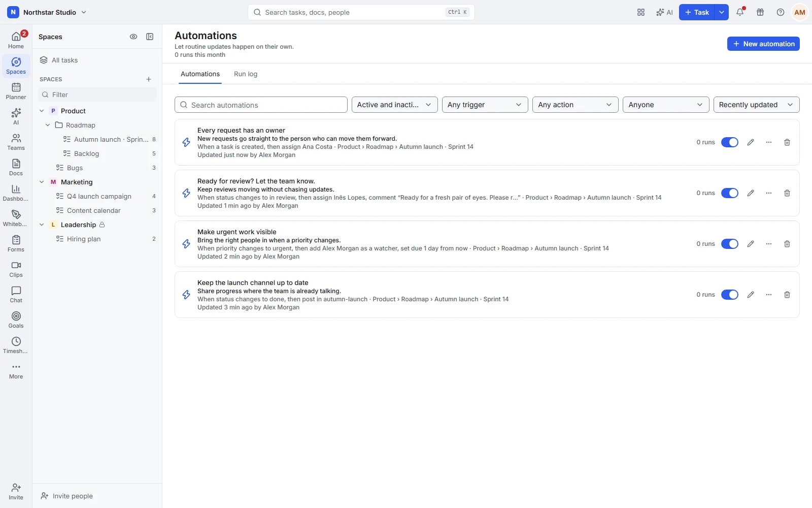Open the "Any trigger" filter dropdown
812x508 pixels.
(x=485, y=105)
